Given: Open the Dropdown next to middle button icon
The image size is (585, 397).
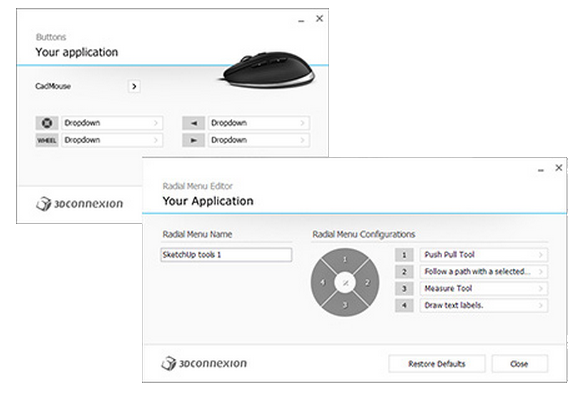Looking at the screenshot, I should 112,123.
